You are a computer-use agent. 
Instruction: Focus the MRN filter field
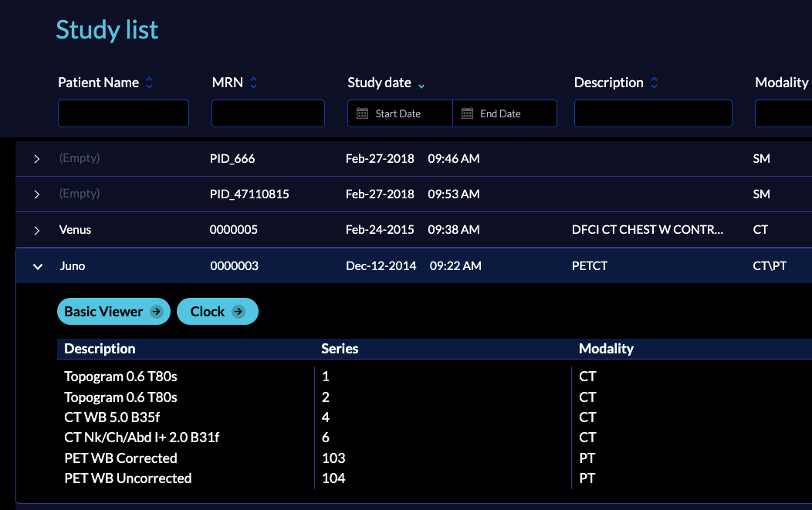click(x=269, y=113)
